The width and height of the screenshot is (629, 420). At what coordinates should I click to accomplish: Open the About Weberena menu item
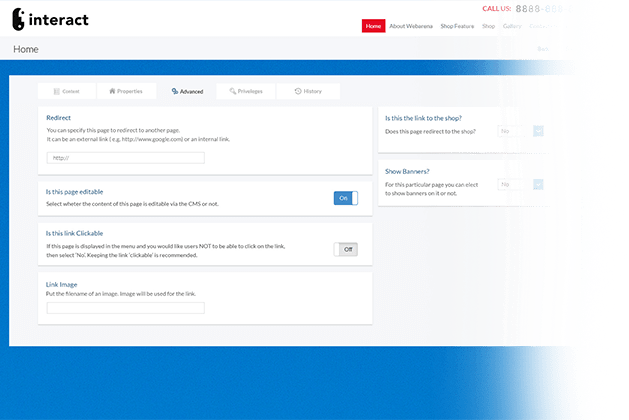click(411, 26)
